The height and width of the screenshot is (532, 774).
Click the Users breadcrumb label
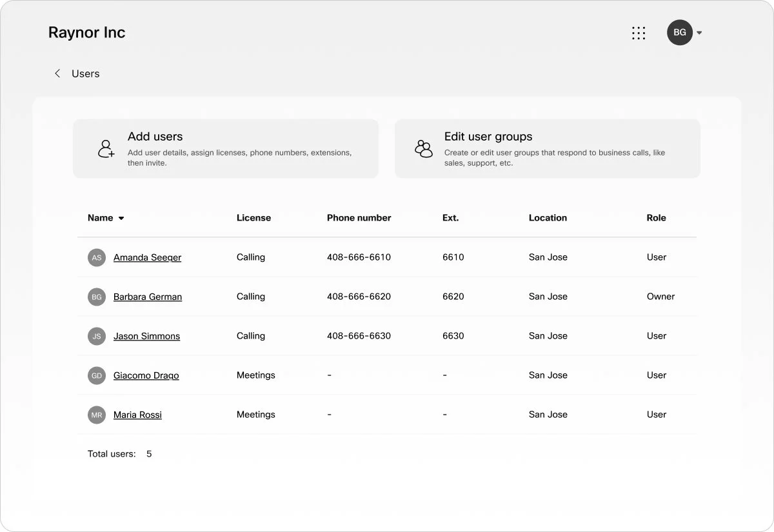pos(86,74)
